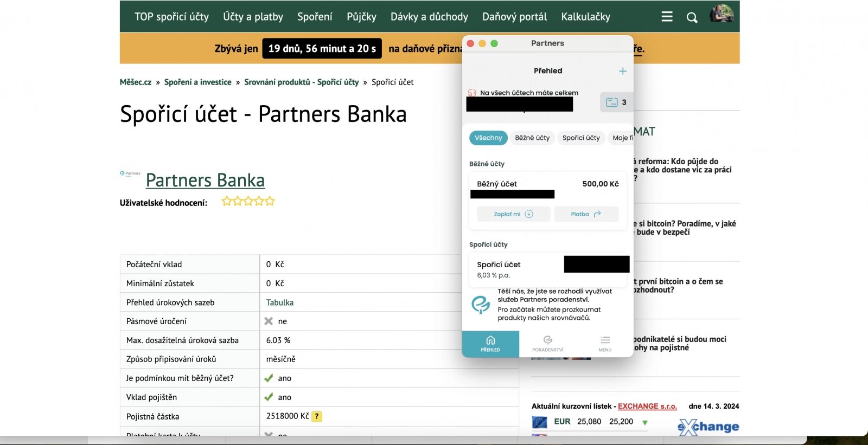868x445 pixels.
Task: Click the EU flag icon for EUR
Action: (x=539, y=422)
